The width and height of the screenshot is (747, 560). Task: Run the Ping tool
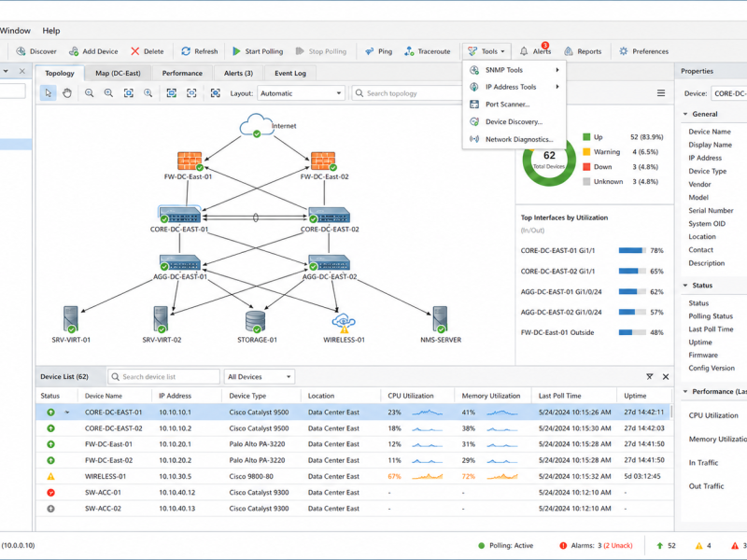point(379,51)
